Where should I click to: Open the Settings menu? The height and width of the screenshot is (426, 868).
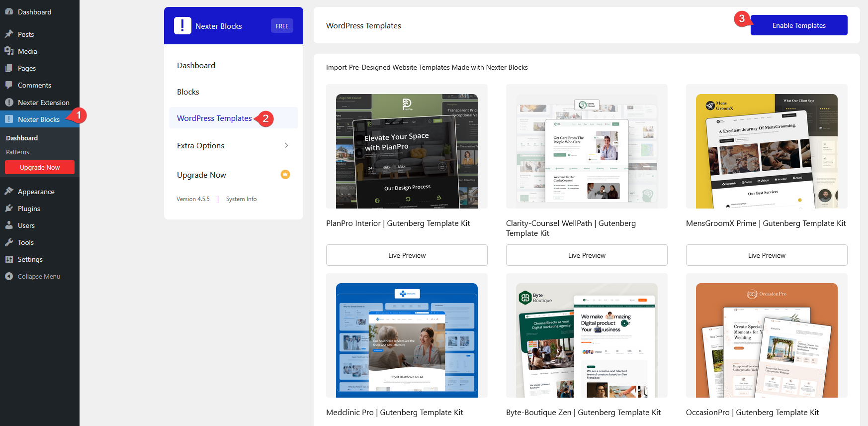click(40, 259)
